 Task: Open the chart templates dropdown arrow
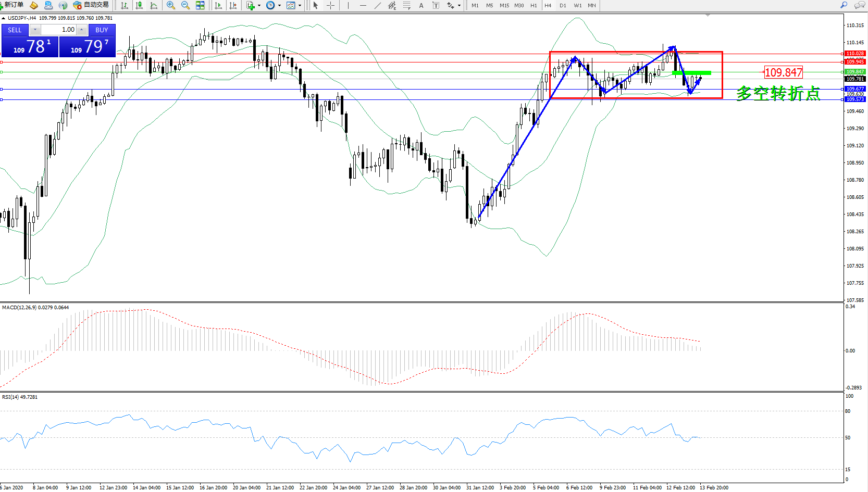tap(300, 6)
